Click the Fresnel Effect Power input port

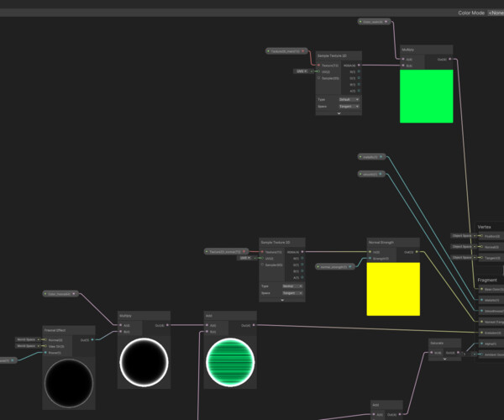click(45, 353)
